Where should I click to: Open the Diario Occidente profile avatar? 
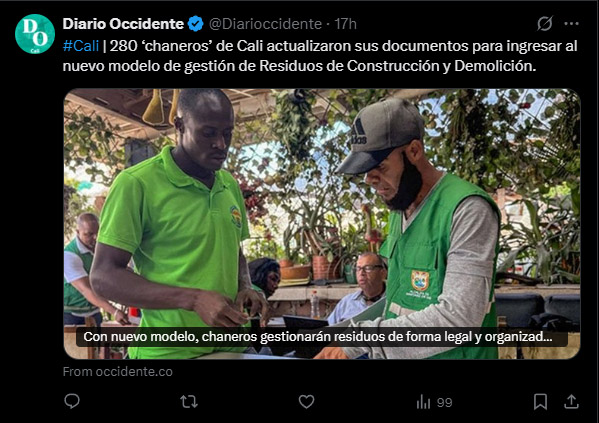[35, 34]
